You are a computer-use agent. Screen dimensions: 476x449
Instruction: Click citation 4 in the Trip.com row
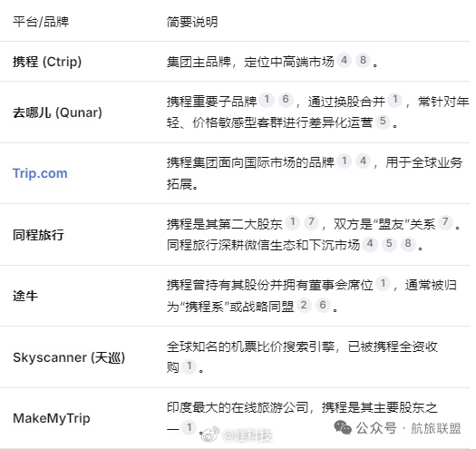(x=363, y=161)
